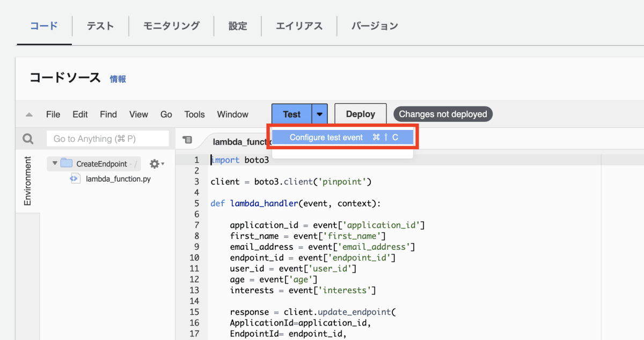Click the tab list icon left of the editor tab
The image size is (644, 340).
coord(187,140)
